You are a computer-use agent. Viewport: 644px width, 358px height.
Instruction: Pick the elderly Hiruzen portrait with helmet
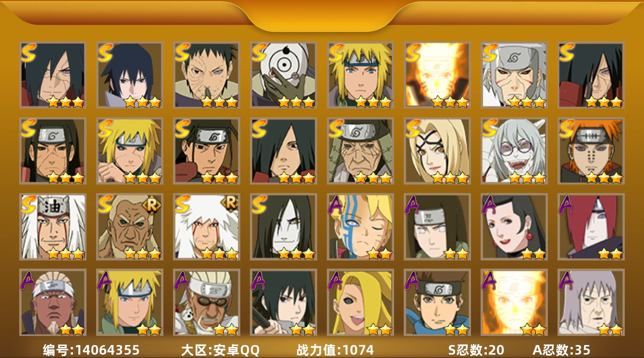[x=360, y=151]
